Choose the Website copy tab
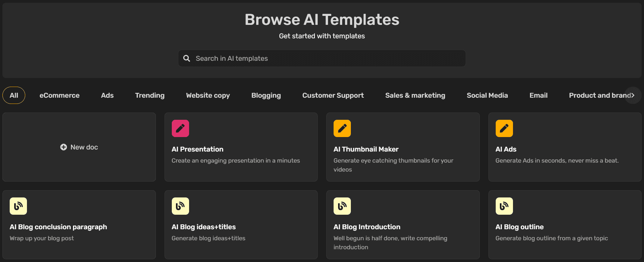Viewport: 644px width, 262px height. click(x=208, y=95)
